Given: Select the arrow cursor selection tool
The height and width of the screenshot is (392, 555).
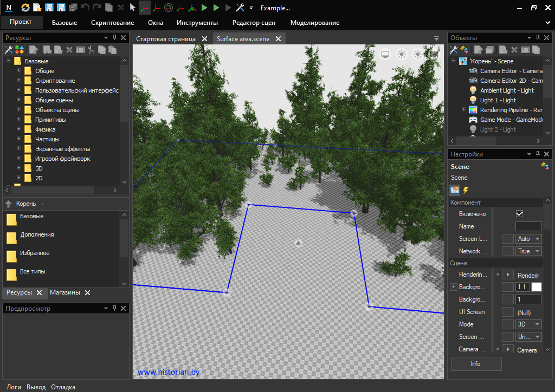Looking at the screenshot, I should (x=132, y=8).
